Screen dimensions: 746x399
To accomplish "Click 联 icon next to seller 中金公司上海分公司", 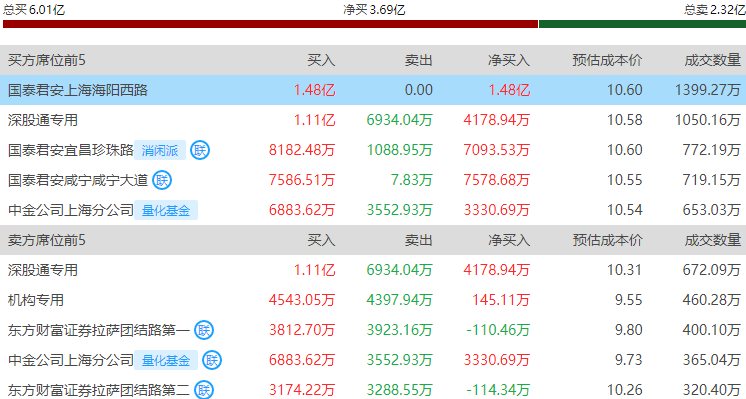I will pyautogui.click(x=212, y=360).
